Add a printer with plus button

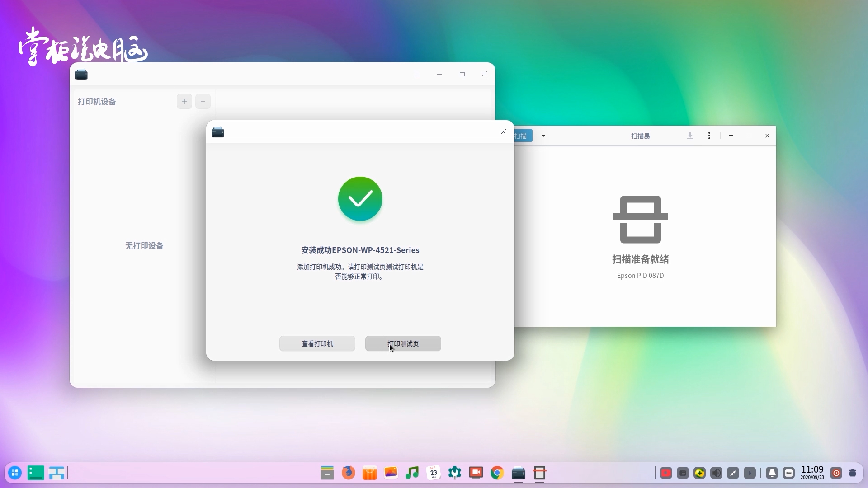pyautogui.click(x=184, y=101)
